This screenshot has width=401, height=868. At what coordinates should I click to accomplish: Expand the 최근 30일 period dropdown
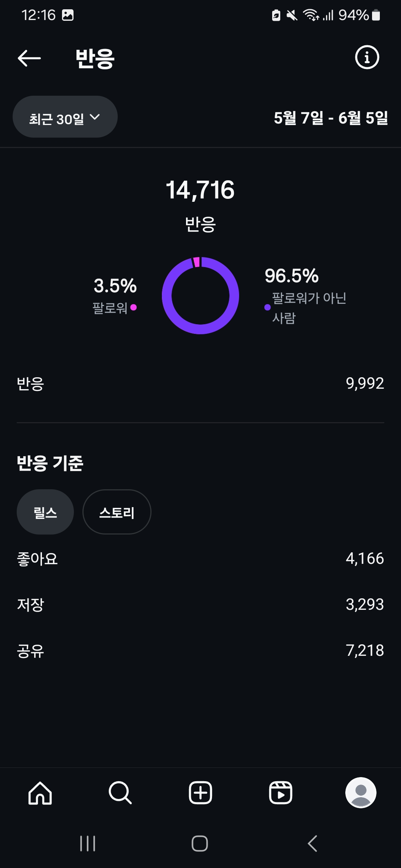tap(65, 117)
